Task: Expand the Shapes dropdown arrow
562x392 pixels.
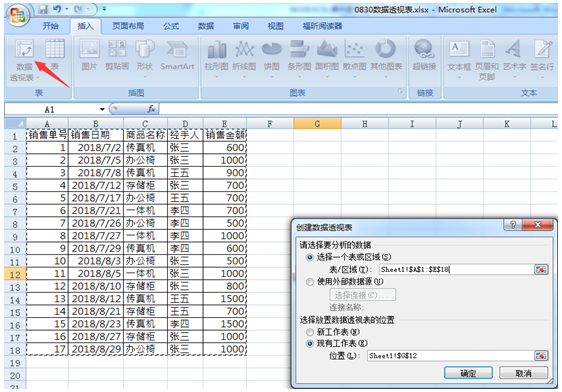Action: 144,77
